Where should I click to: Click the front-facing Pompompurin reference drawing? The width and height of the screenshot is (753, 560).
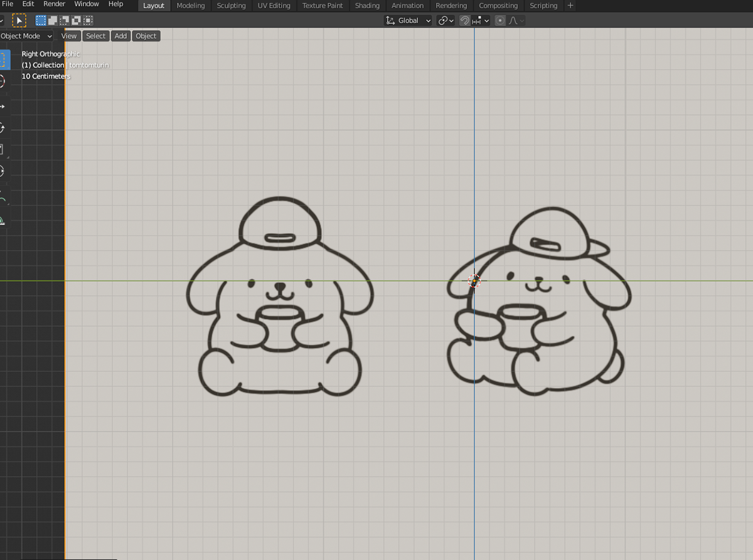[280, 297]
